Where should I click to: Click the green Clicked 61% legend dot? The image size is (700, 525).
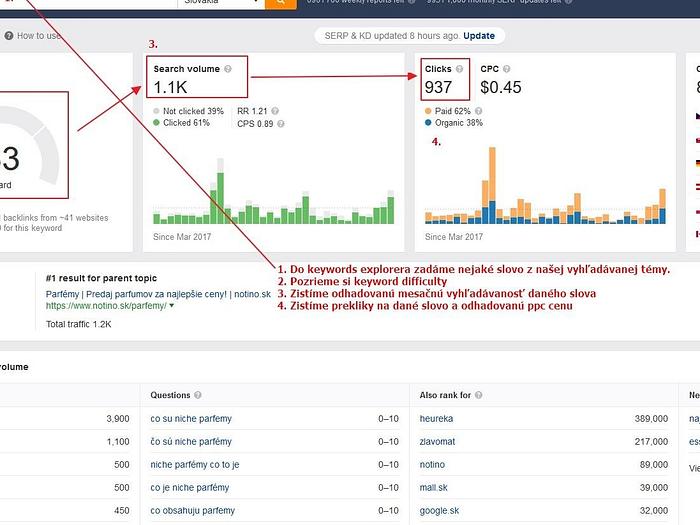coord(157,123)
